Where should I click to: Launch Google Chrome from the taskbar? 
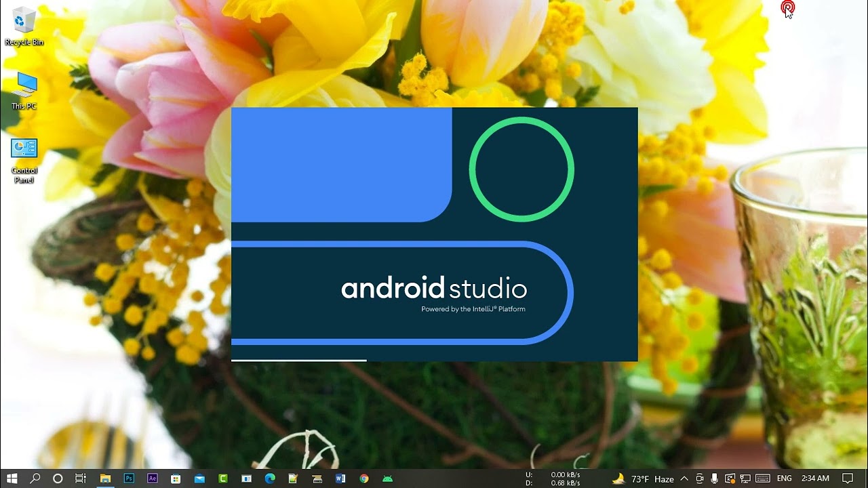click(364, 479)
